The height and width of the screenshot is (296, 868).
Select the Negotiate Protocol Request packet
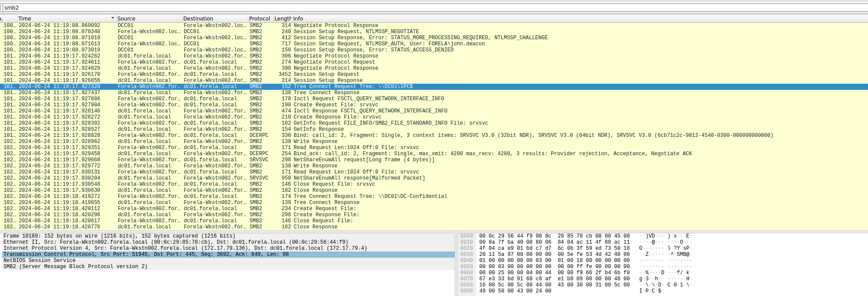pos(434,62)
